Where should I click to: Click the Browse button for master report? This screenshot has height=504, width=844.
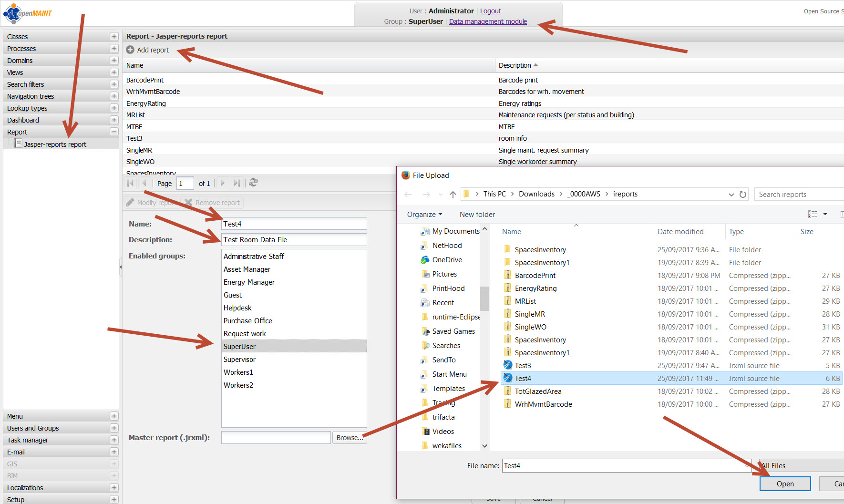[349, 438]
